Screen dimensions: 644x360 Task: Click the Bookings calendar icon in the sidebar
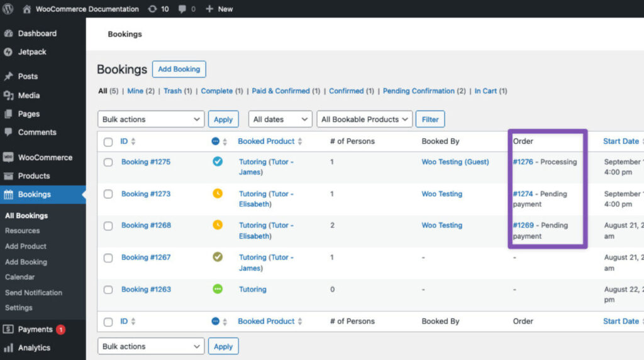click(8, 195)
